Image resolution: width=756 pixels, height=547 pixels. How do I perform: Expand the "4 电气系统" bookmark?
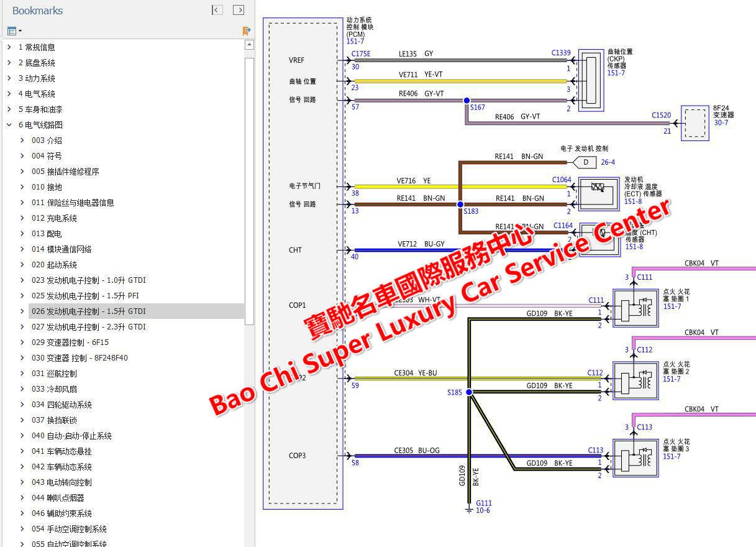coord(9,93)
